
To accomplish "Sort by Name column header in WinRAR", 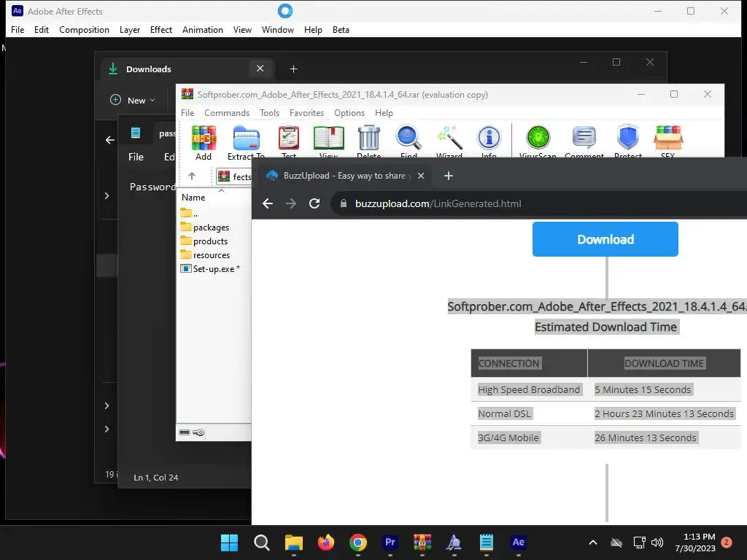I will (193, 197).
